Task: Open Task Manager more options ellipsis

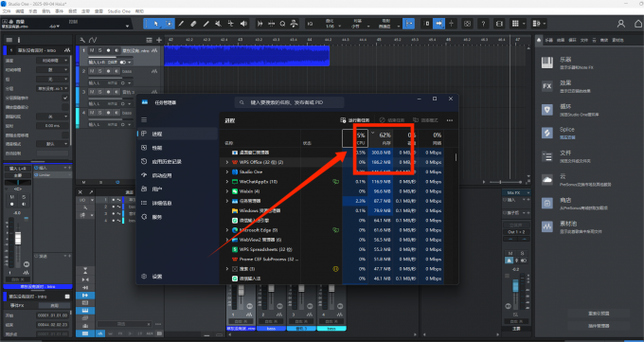Action: [450, 120]
